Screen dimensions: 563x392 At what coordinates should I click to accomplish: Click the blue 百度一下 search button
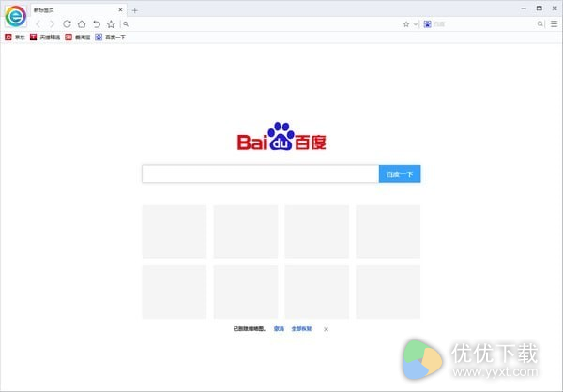click(x=400, y=173)
